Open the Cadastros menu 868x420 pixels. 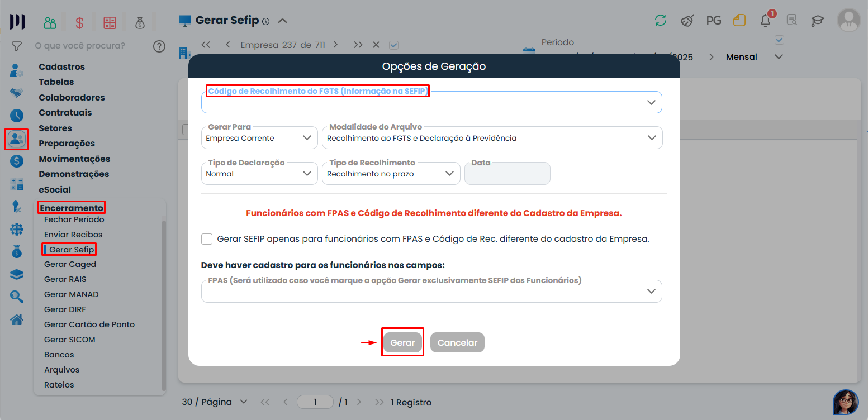click(x=62, y=67)
